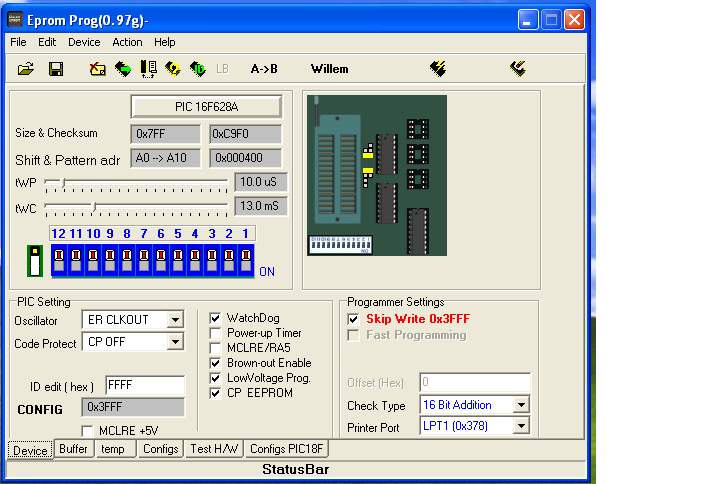Uncheck Skip Write 0x3FFF
This screenshot has height=484, width=720.
[353, 319]
